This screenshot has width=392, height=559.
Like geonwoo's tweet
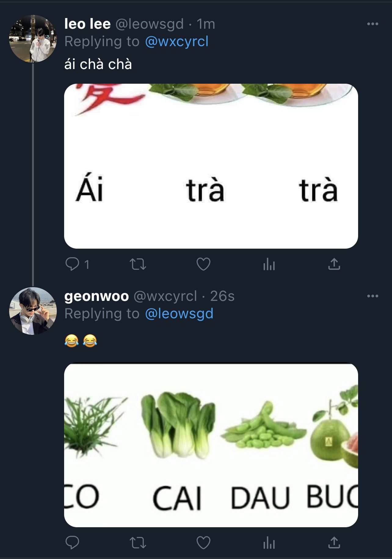203,543
